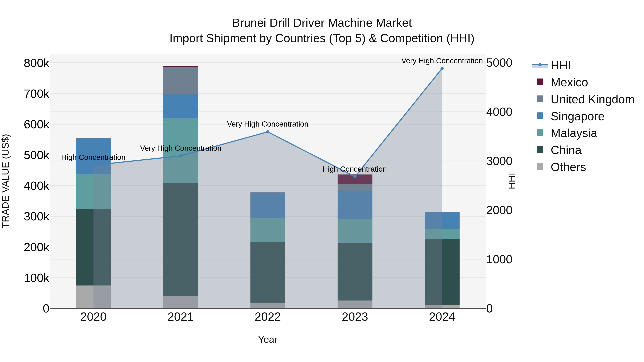
Task: Toggle the Mexico legend entry
Action: (562, 82)
